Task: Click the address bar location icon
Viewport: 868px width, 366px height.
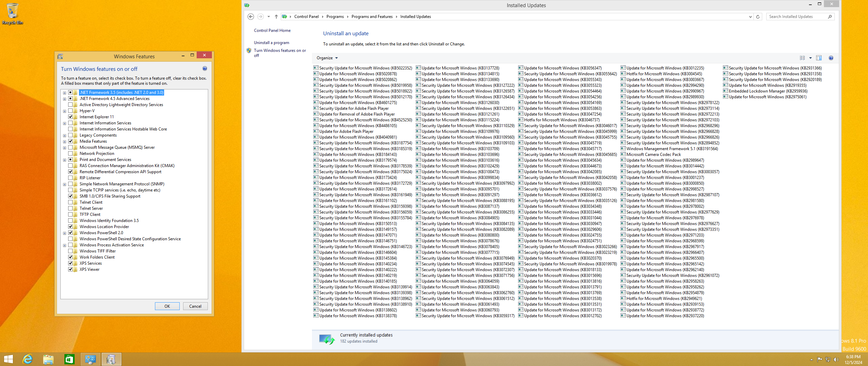Action: coord(284,17)
